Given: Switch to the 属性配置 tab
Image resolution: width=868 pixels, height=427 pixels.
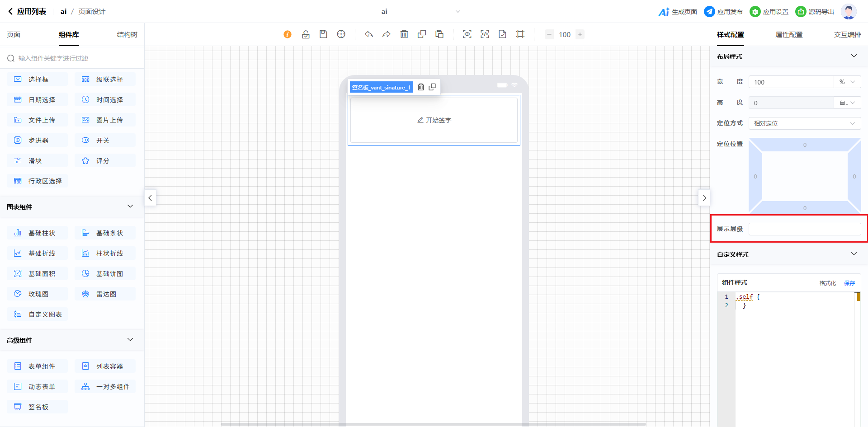Looking at the screenshot, I should (789, 35).
